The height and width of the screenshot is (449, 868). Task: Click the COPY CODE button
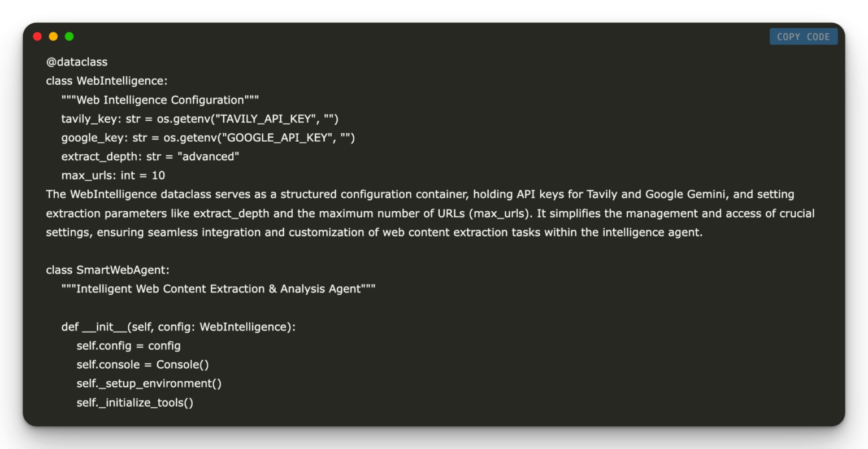pos(803,36)
